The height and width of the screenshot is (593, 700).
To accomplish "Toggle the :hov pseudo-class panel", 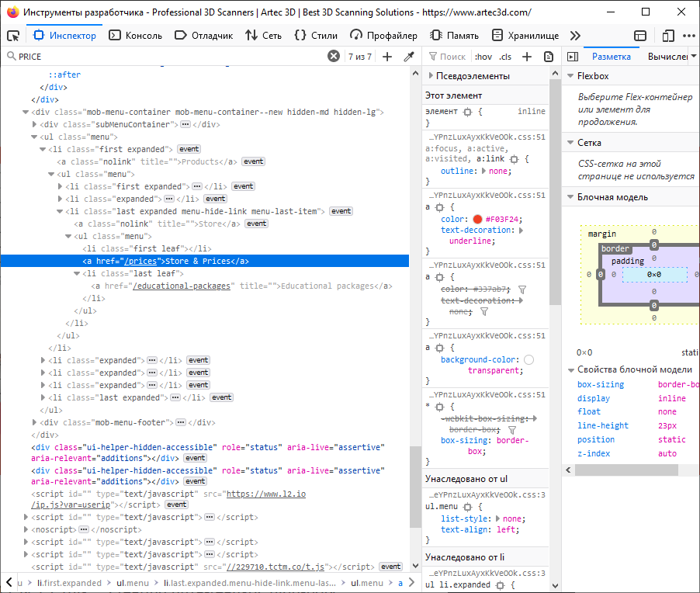I will click(x=483, y=57).
